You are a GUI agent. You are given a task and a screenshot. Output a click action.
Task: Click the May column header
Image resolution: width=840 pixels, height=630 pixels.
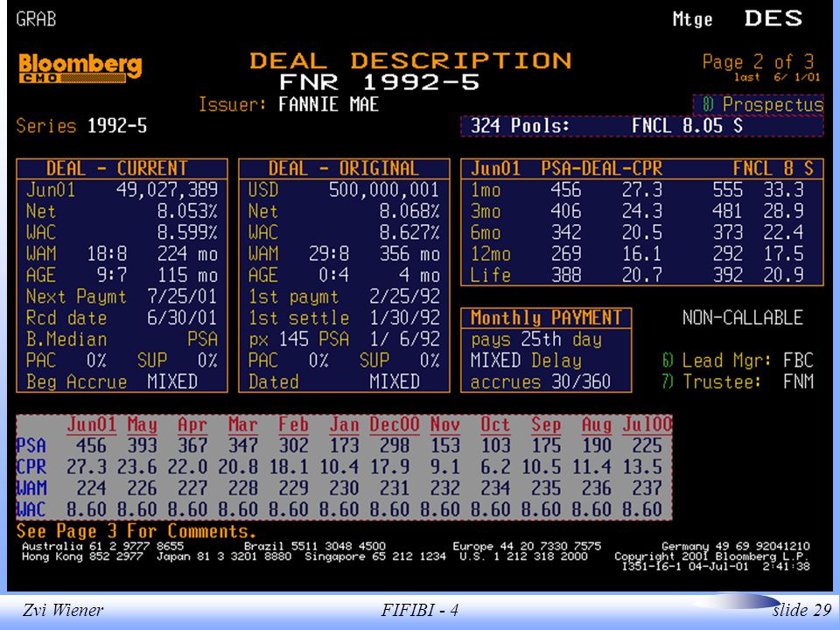point(142,425)
